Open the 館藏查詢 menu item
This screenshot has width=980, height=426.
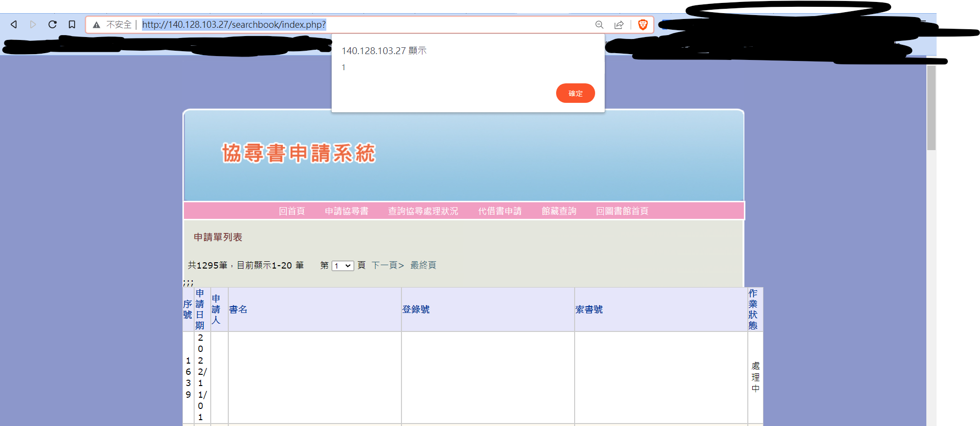[x=559, y=211]
